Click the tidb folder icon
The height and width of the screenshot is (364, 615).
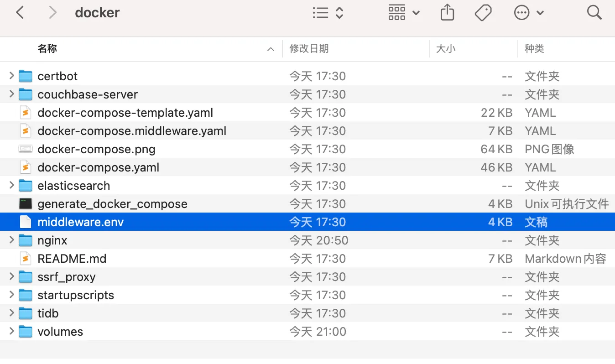(26, 313)
